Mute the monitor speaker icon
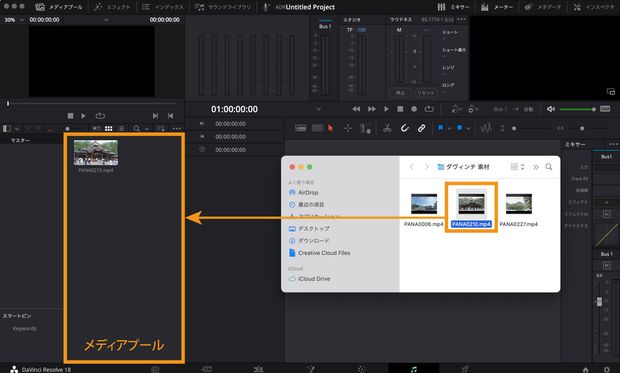 [551, 109]
